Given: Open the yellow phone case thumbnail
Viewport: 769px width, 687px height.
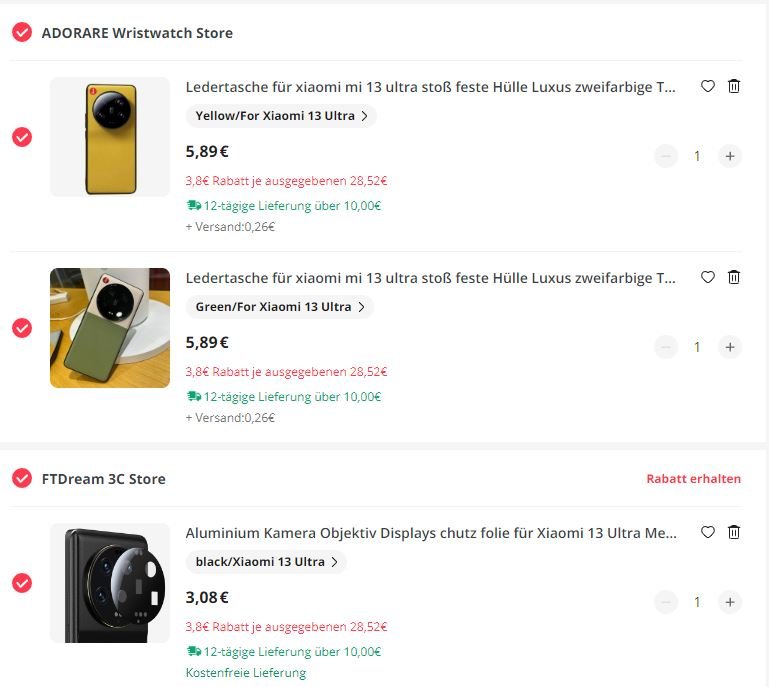Looking at the screenshot, I should (110, 137).
